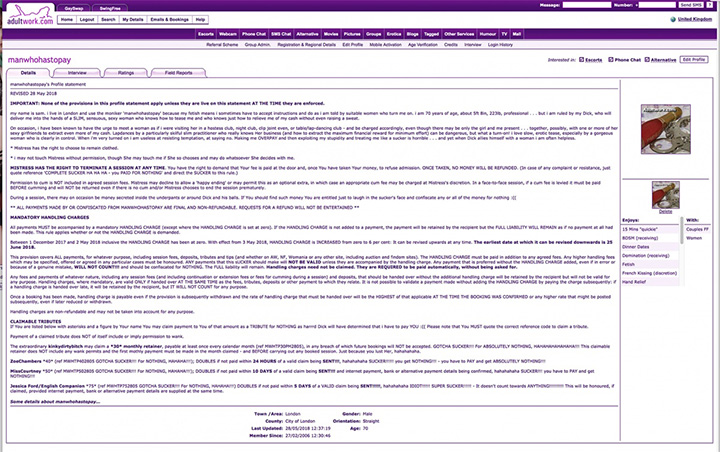The width and height of the screenshot is (720, 452).
Task: Click the Alternative interest link
Action: [x=664, y=60]
